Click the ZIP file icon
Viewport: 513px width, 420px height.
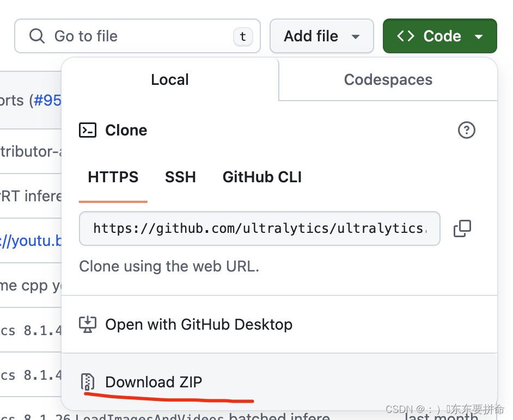coord(88,382)
